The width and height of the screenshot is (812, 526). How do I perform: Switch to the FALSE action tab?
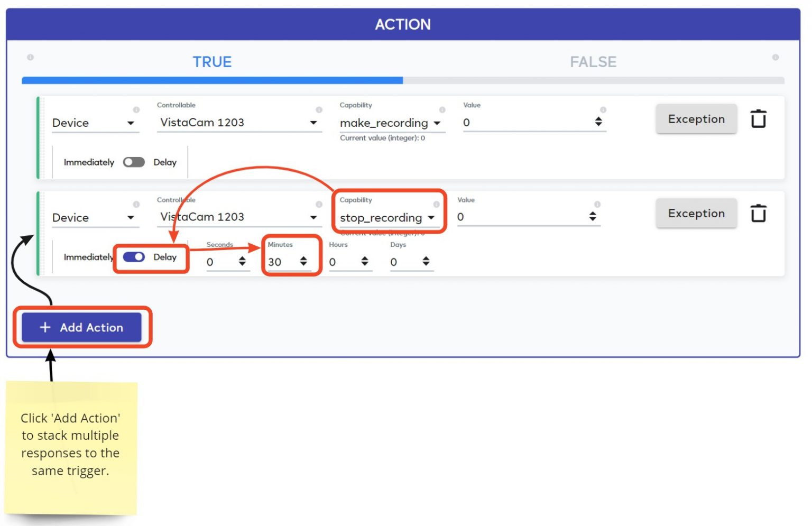tap(593, 62)
